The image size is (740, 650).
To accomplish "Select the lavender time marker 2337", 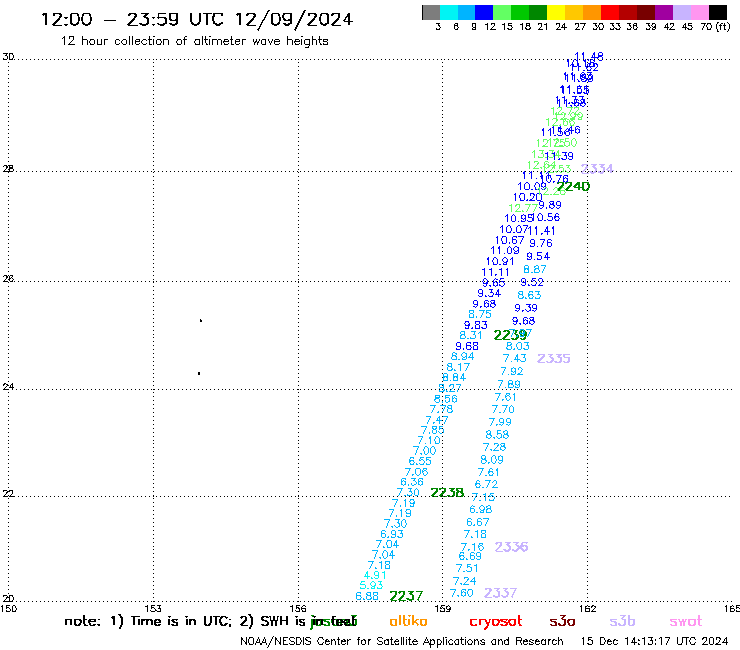I will pyautogui.click(x=500, y=593).
